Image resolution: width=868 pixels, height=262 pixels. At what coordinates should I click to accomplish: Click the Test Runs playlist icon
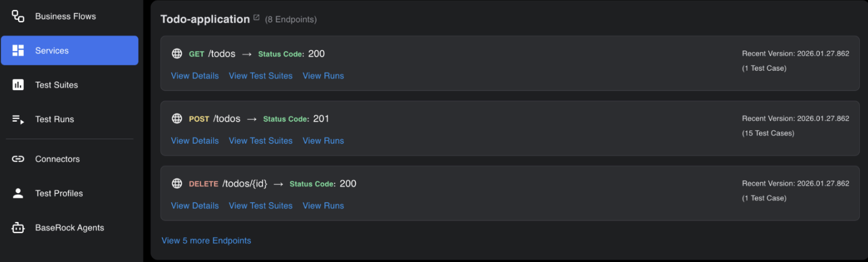click(x=18, y=119)
